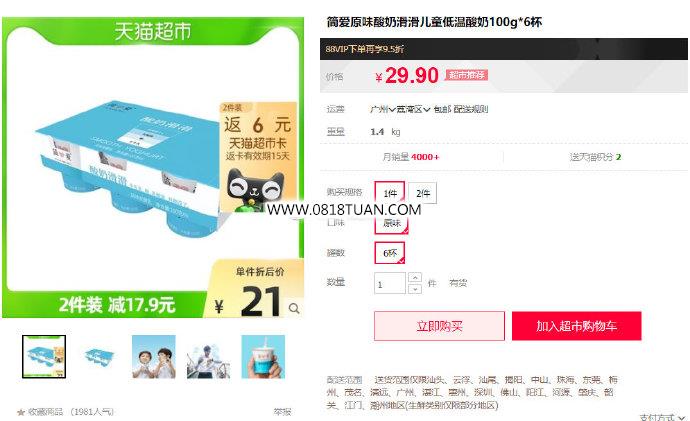Click the magnifier icon on product image
The width and height of the screenshot is (690, 421).
click(294, 308)
